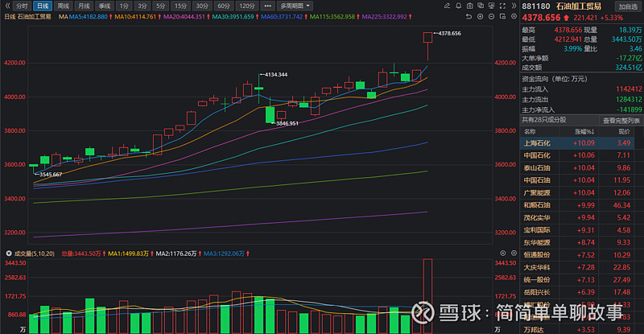
Task: Close volume indicator panel icon
Action: tap(502, 253)
